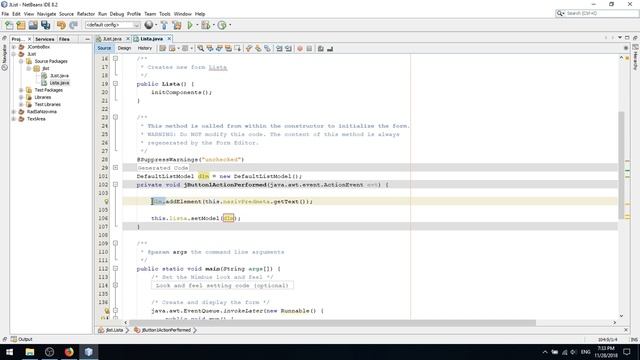The image size is (640, 360).
Task: Click the Undo arrow icon
Action: [x=61, y=25]
